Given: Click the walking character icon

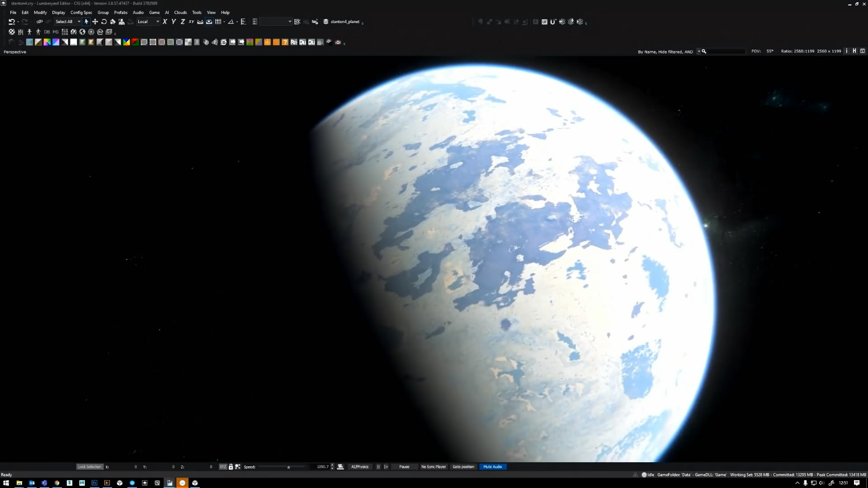Looking at the screenshot, I should click(29, 32).
